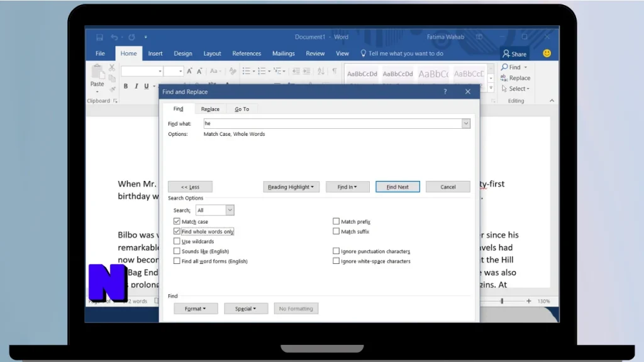The height and width of the screenshot is (362, 644).
Task: Click the Find what text field
Action: [x=333, y=123]
